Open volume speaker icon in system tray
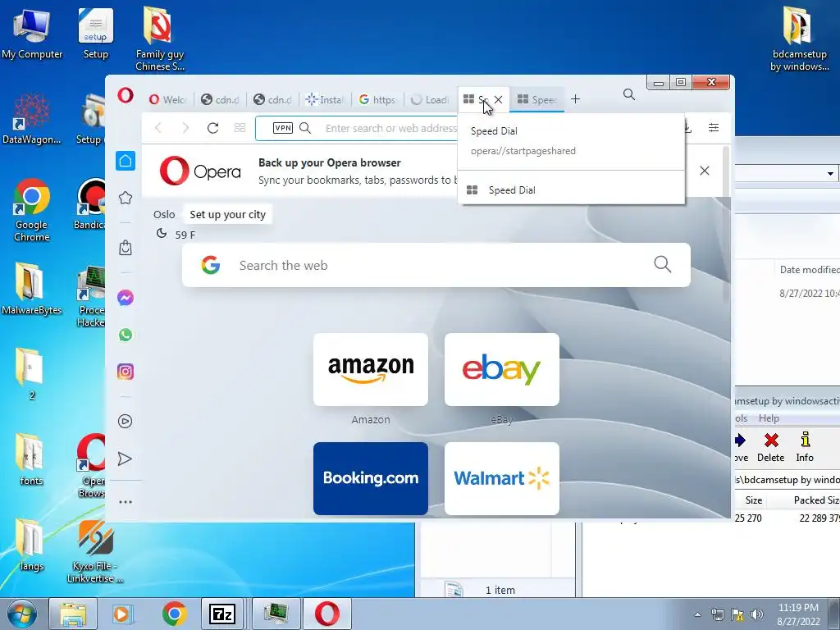Image resolution: width=840 pixels, height=630 pixels. point(756,614)
